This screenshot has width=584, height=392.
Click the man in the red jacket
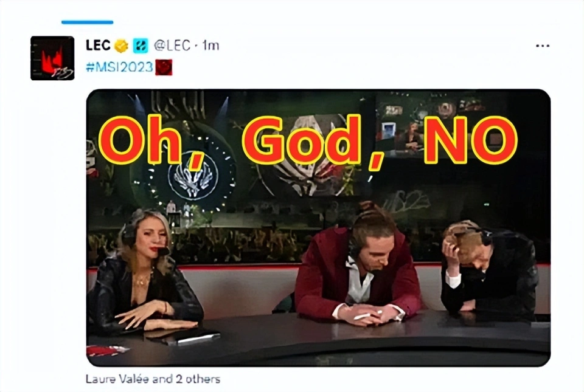358,266
